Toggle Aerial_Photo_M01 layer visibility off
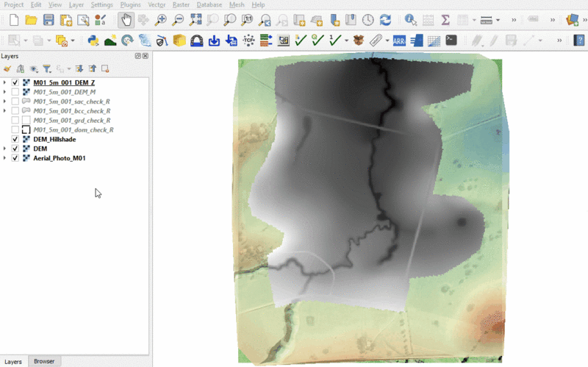Image resolution: width=588 pixels, height=367 pixels. (x=15, y=158)
